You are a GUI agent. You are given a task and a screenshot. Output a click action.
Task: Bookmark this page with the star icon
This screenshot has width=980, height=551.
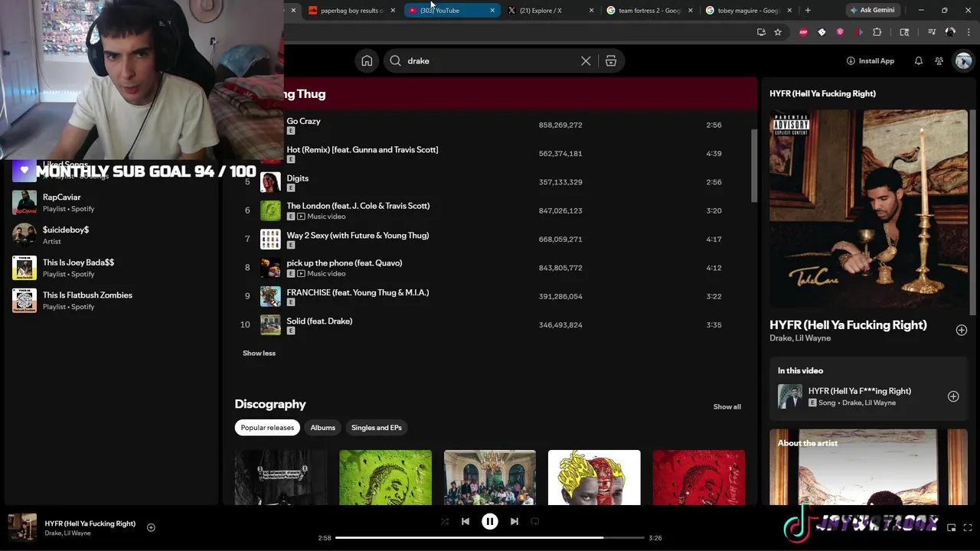pyautogui.click(x=778, y=32)
